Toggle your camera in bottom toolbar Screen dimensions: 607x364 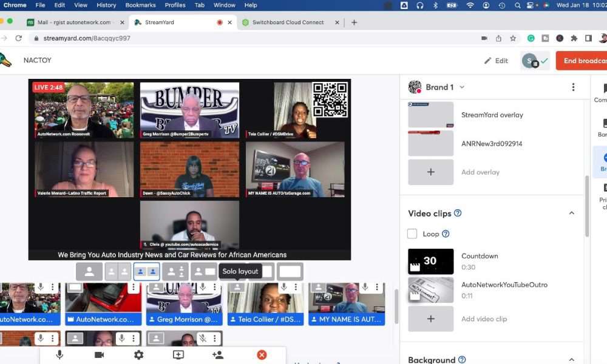[99, 355]
